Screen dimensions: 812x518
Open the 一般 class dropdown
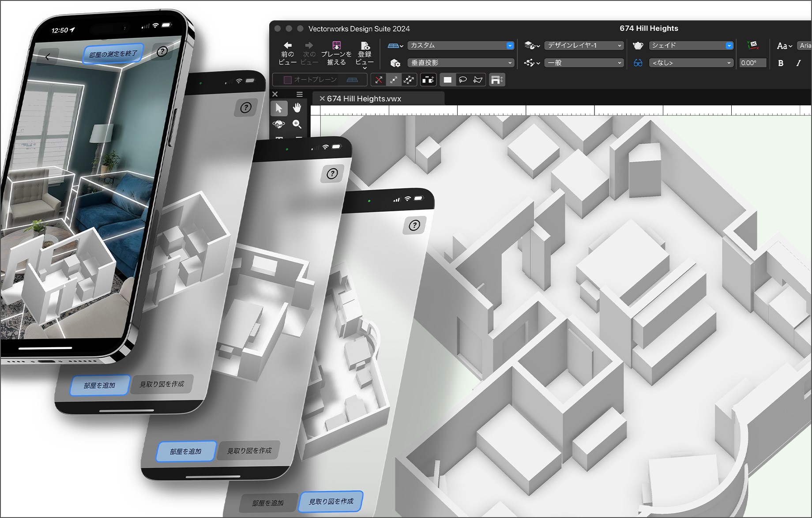point(584,63)
